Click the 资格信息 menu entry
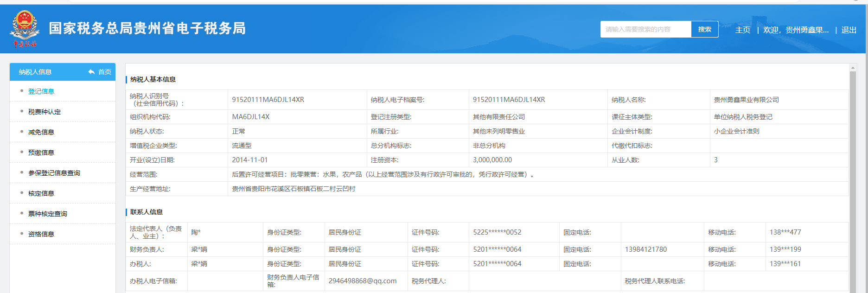868x293 pixels. 41,234
